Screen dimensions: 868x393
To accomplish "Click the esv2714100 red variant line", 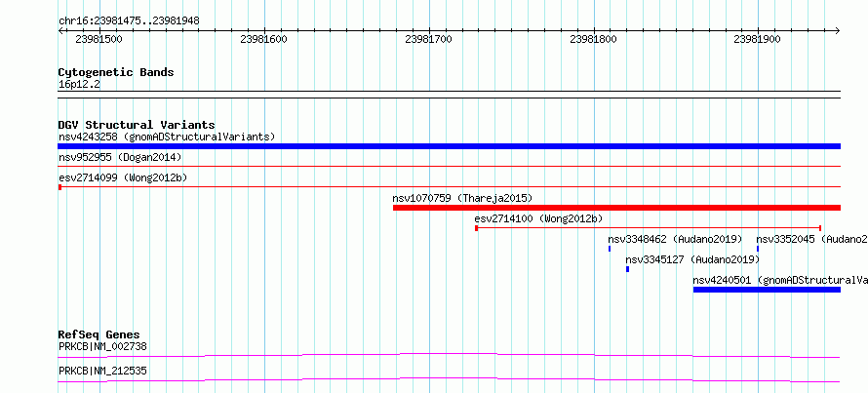I will 648,228.
